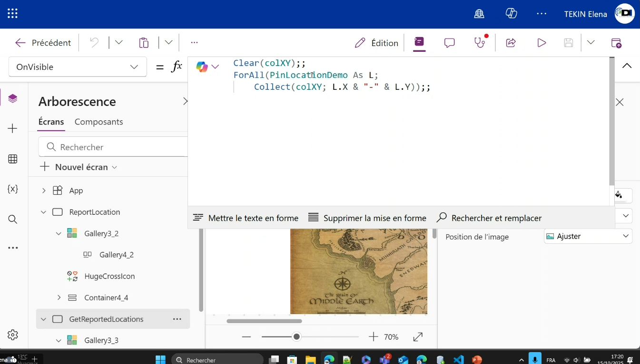
Task: Open the Comments panel icon
Action: (450, 43)
